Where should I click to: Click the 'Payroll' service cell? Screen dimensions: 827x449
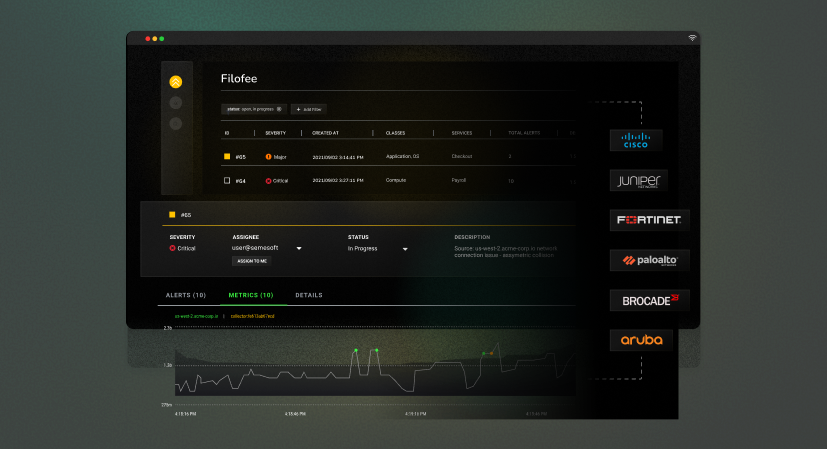(x=459, y=180)
